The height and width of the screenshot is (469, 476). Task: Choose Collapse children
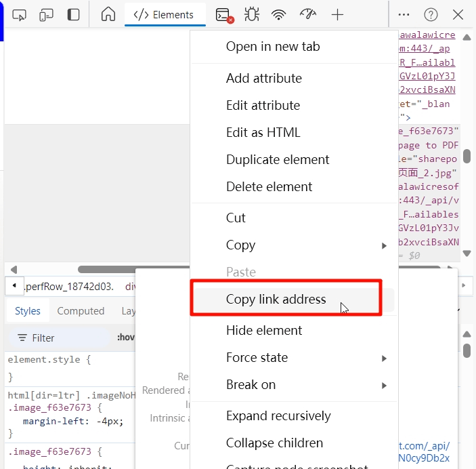(x=294, y=443)
